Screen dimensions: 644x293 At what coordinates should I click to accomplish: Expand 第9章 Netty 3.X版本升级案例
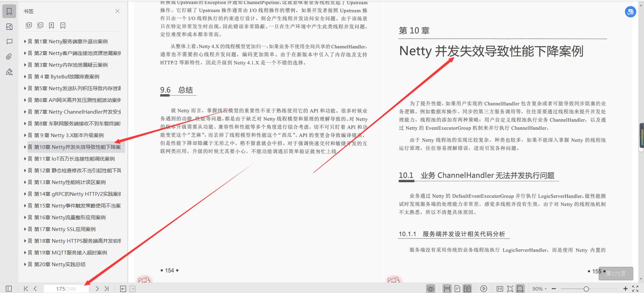click(25, 135)
